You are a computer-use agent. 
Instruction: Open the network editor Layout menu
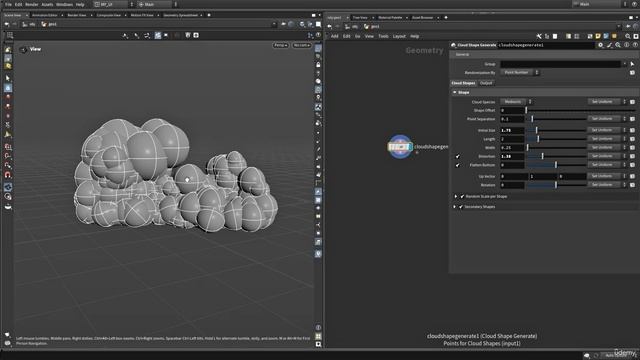[399, 36]
